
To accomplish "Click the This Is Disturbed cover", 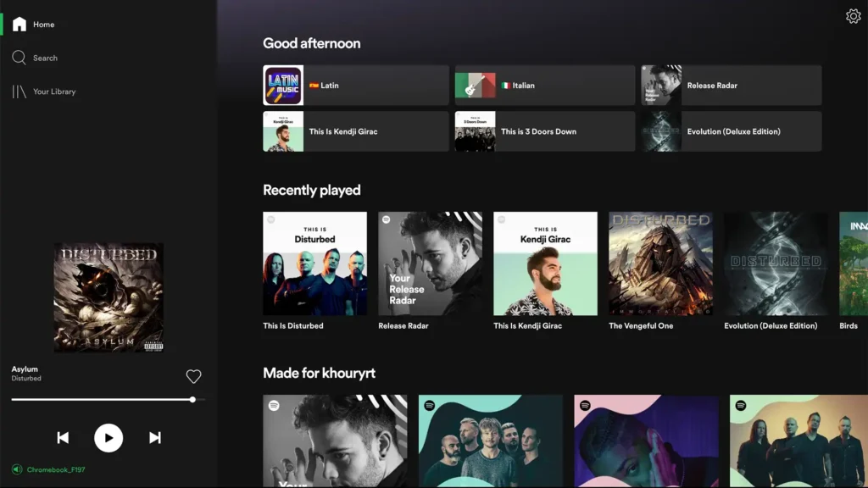I will tap(314, 263).
